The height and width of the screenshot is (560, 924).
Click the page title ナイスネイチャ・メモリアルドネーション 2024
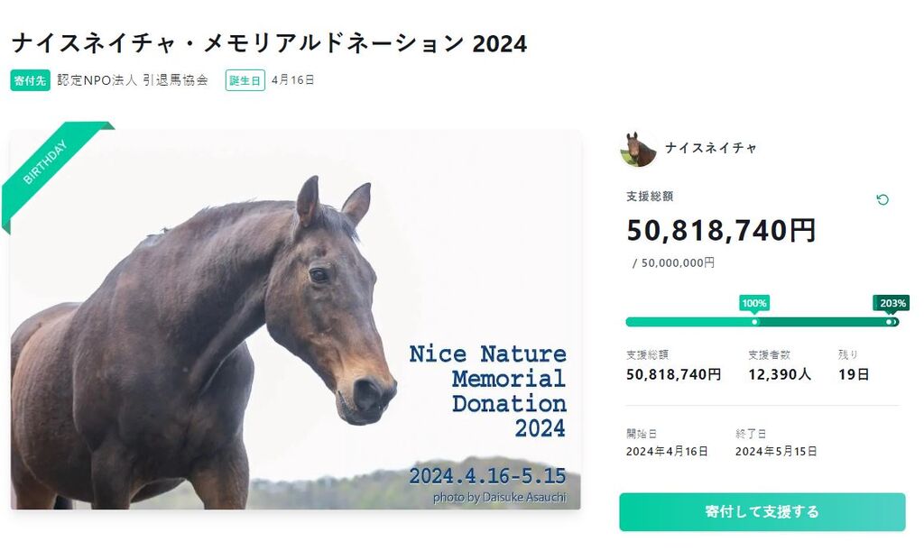pos(269,43)
